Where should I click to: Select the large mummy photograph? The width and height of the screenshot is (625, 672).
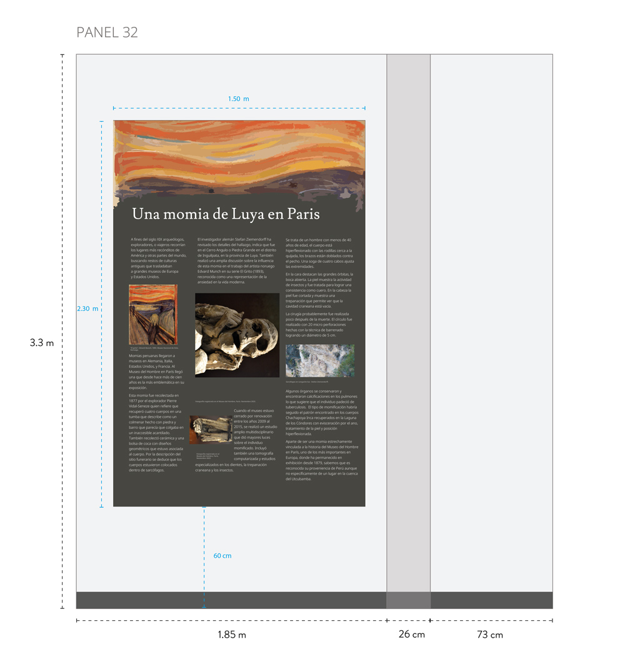tap(237, 335)
